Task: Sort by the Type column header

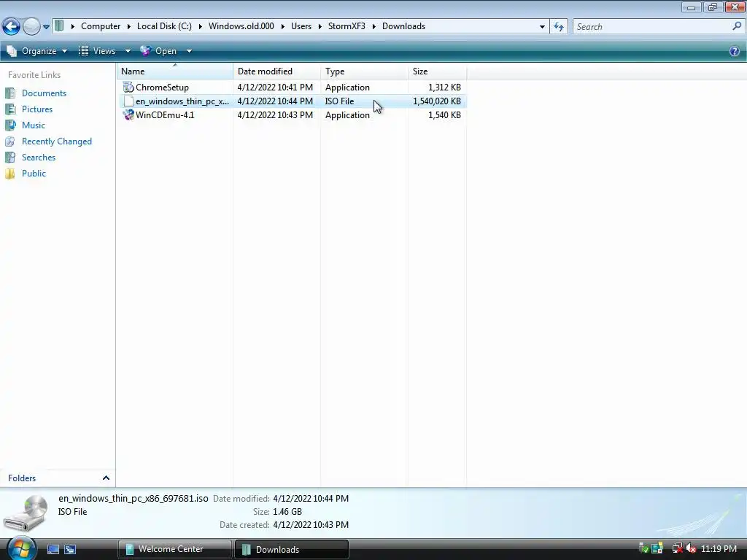Action: click(x=364, y=71)
